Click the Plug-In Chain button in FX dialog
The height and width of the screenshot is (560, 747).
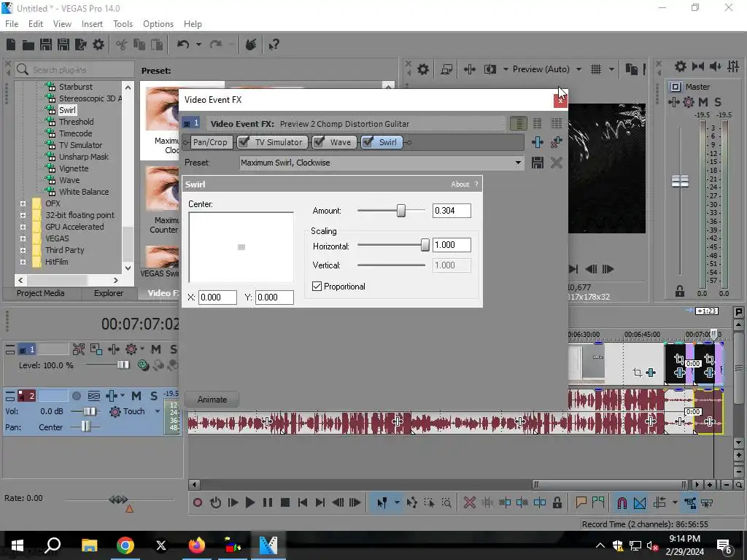(x=538, y=142)
